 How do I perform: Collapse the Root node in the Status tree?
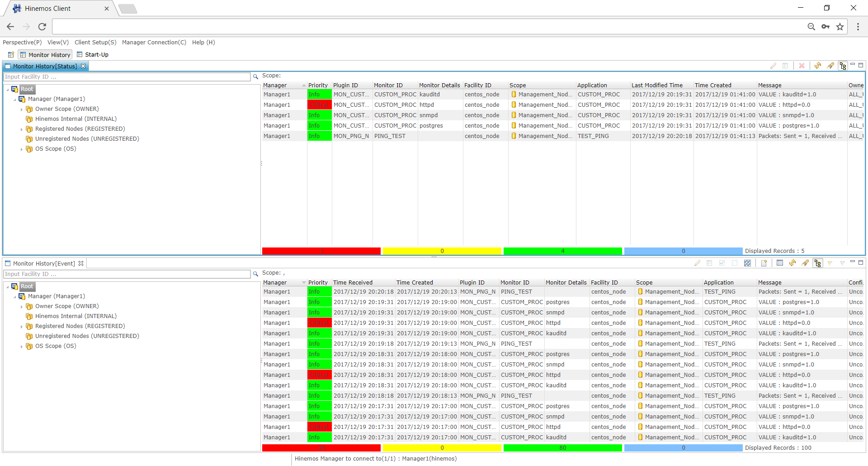pos(8,90)
